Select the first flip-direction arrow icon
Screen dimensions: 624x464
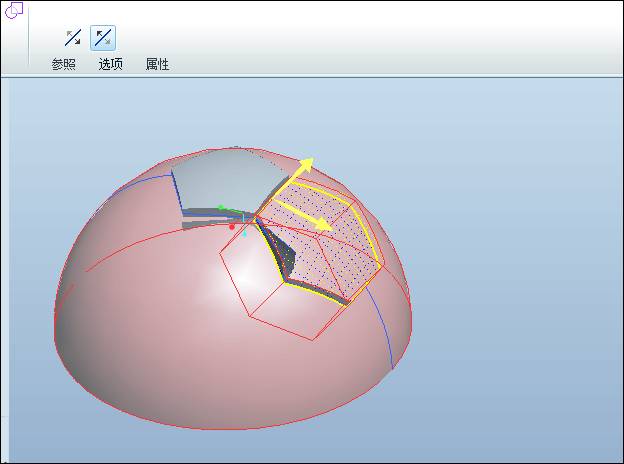[x=73, y=38]
